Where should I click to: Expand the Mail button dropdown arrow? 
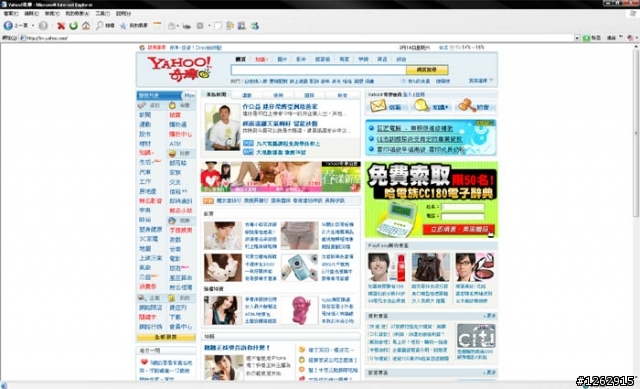click(178, 26)
